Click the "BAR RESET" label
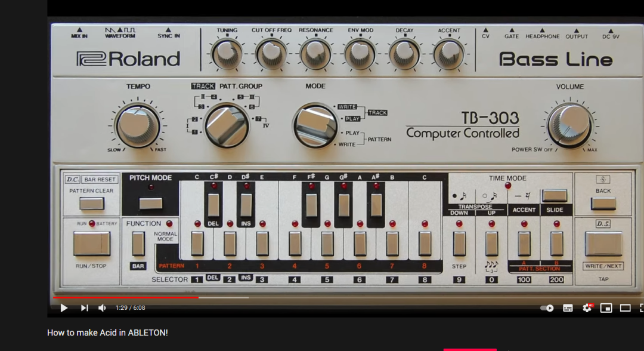The width and height of the screenshot is (644, 351). point(100,179)
